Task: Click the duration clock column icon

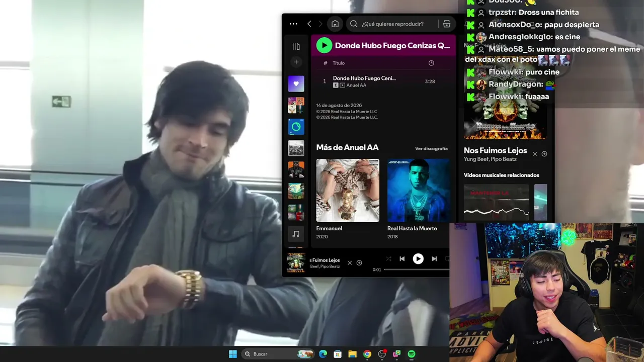Action: point(431,63)
